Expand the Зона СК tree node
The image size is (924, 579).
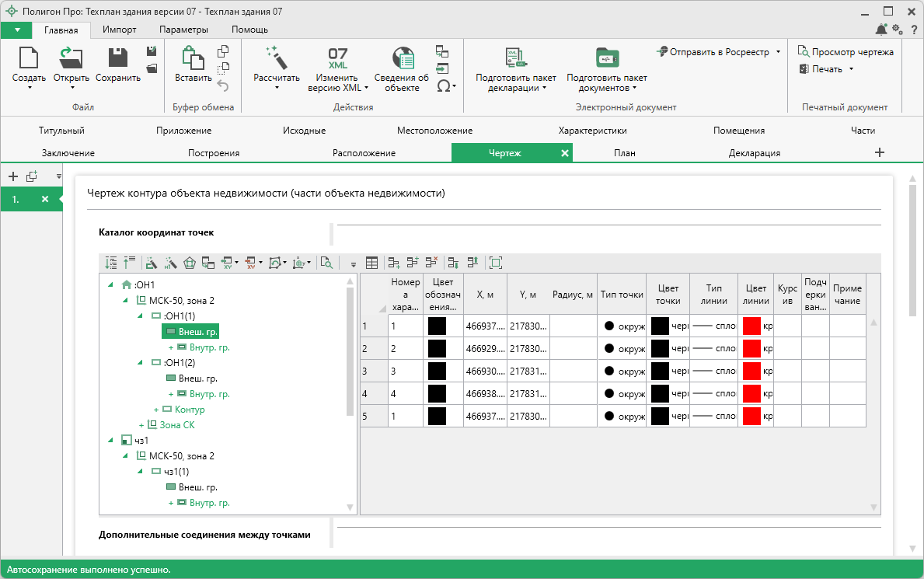[141, 425]
